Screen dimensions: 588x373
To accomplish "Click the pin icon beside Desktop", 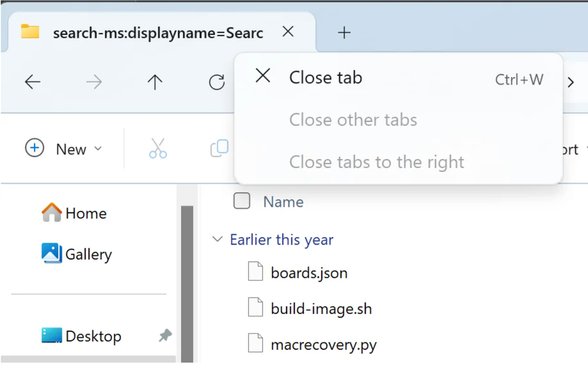I will coord(165,336).
